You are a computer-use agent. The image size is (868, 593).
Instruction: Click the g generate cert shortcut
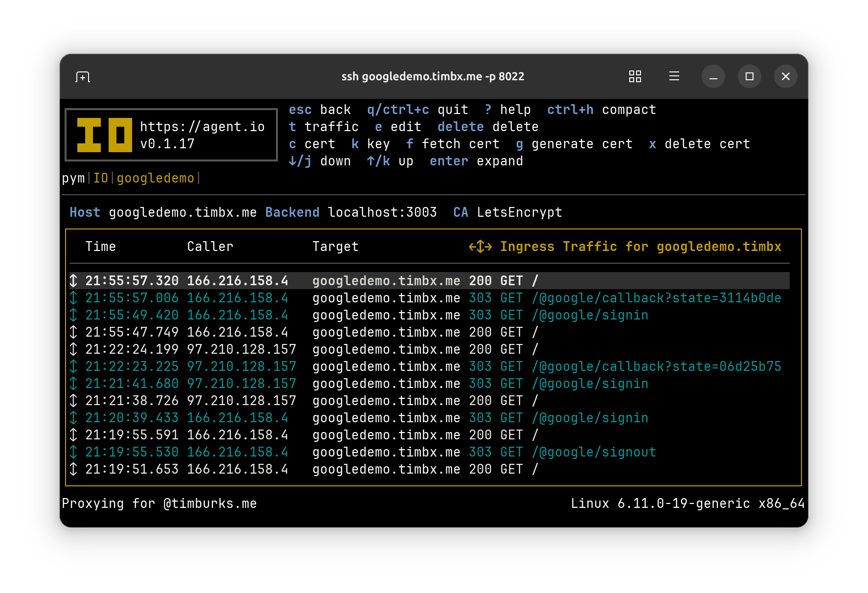pyautogui.click(x=574, y=144)
